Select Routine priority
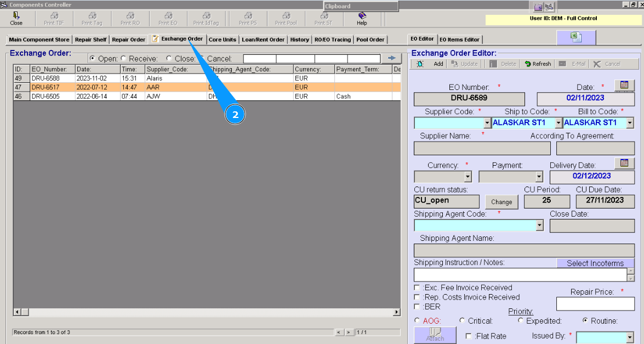The width and height of the screenshot is (644, 344). (x=585, y=320)
